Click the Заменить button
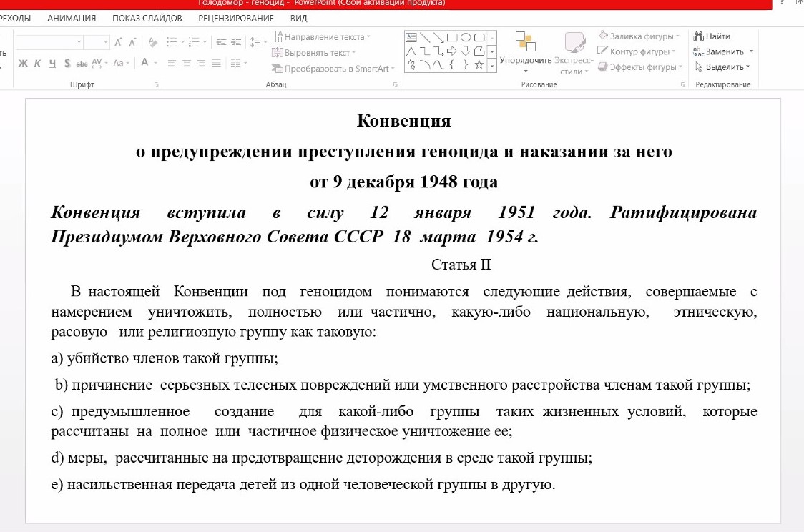 [x=723, y=51]
